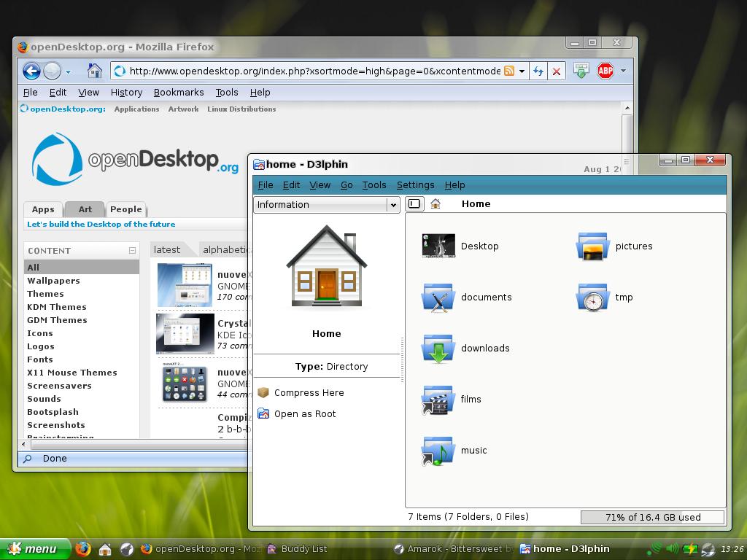The width and height of the screenshot is (747, 560).
Task: Select the latest sorting tab
Action: pyautogui.click(x=167, y=249)
